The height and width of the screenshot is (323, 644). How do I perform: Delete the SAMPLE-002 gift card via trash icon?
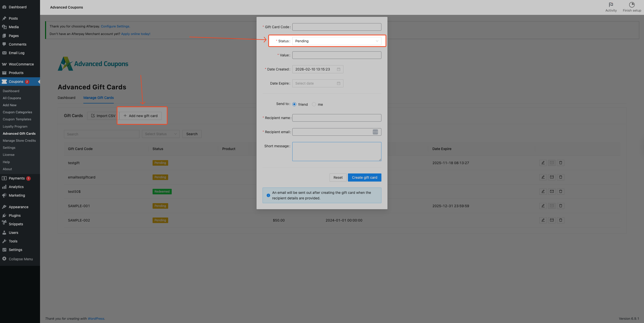[560, 220]
